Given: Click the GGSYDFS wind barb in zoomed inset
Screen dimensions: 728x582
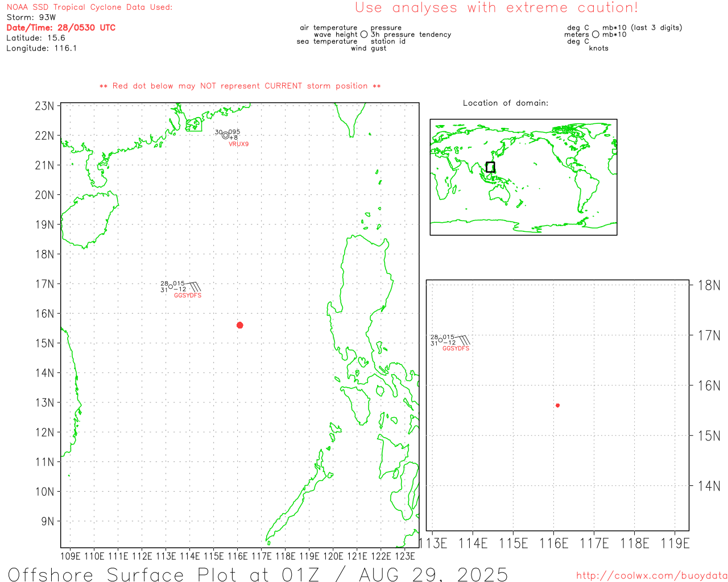Looking at the screenshot, I should click(x=464, y=340).
